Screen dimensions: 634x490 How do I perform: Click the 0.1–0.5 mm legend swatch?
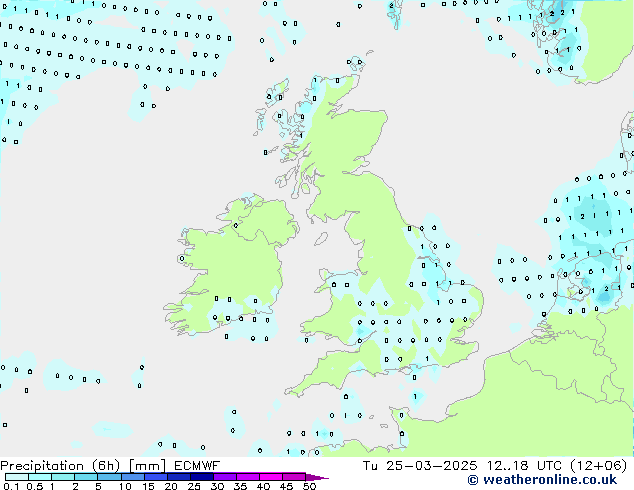click(x=17, y=477)
